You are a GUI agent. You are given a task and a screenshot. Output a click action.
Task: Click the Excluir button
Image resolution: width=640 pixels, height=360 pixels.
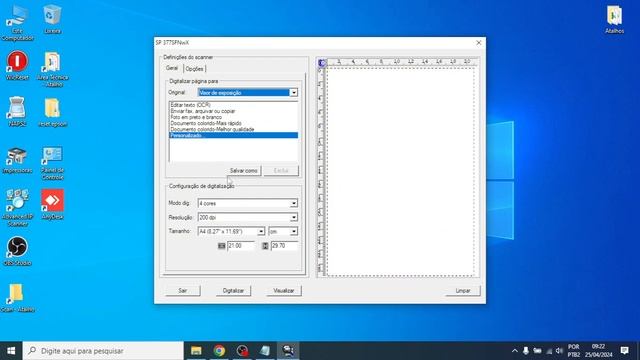[x=281, y=171]
